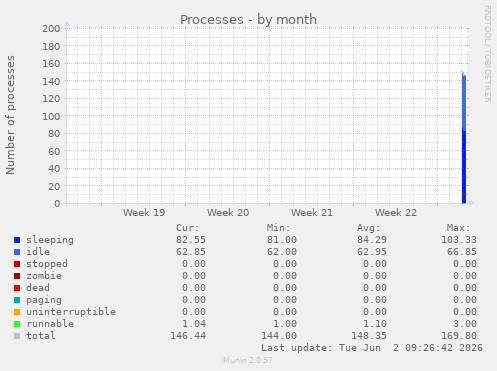497x371 pixels.
Task: Click the 'Week 21' x-axis label
Action: (312, 213)
